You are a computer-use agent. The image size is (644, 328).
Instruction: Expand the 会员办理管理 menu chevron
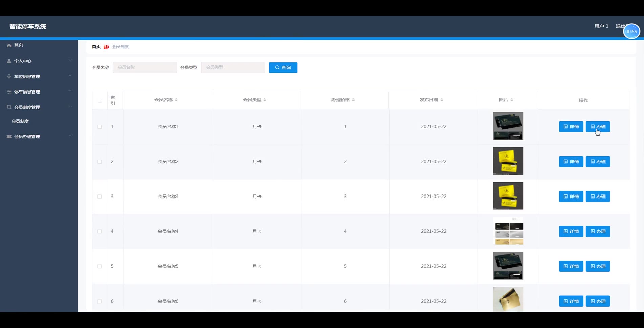pos(70,136)
